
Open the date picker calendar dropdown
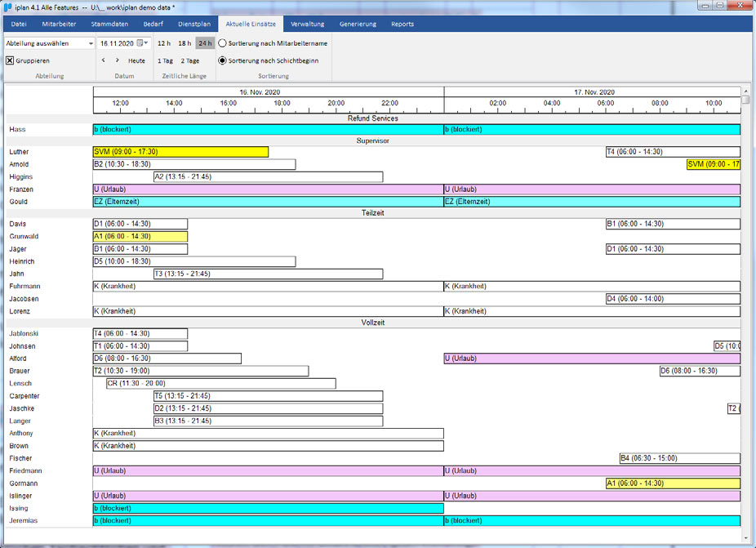tap(142, 43)
